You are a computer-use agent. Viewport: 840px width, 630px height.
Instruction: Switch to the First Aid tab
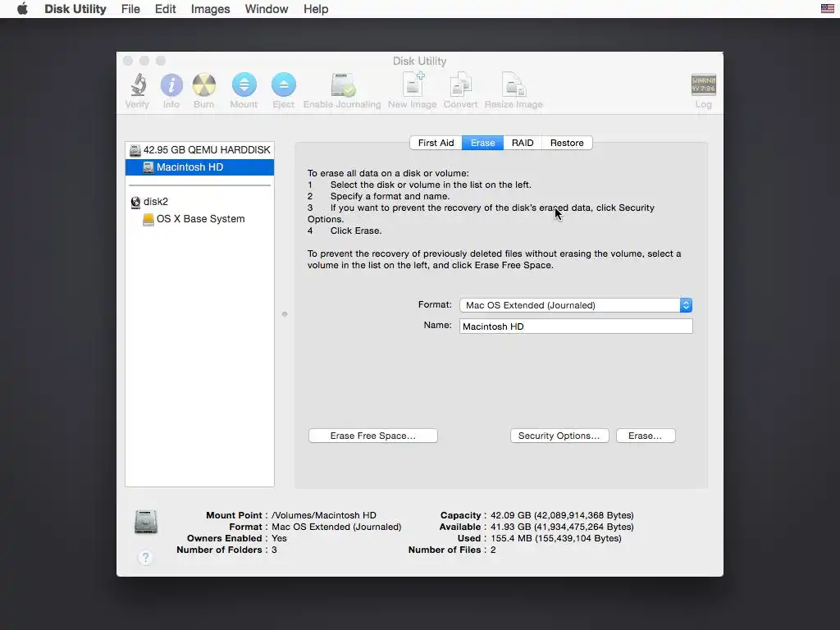(436, 143)
